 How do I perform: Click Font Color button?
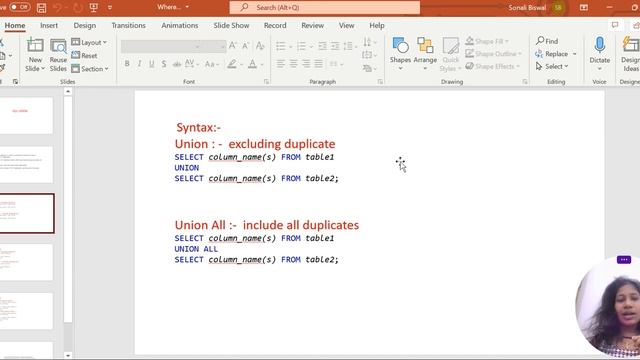pyautogui.click(x=252, y=64)
